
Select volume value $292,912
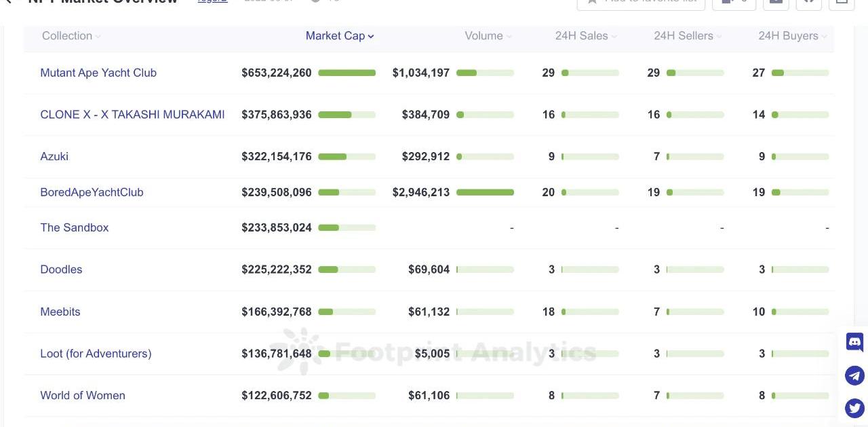click(426, 156)
